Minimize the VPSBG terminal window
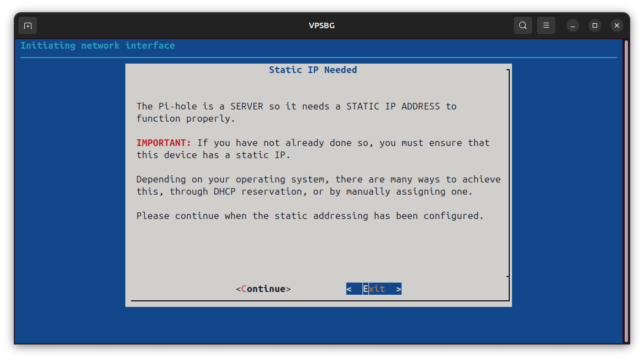The image size is (644, 360). coord(573,25)
